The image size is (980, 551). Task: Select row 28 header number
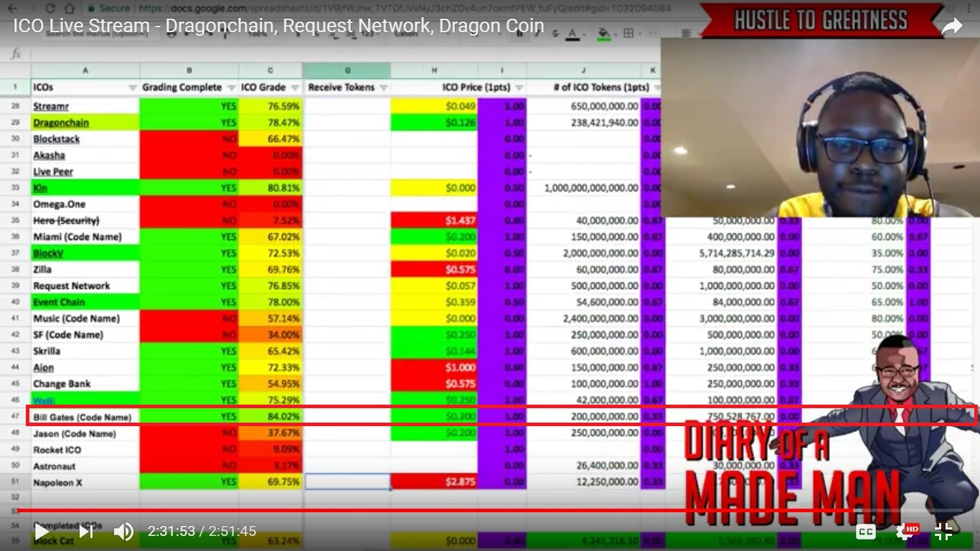click(15, 106)
